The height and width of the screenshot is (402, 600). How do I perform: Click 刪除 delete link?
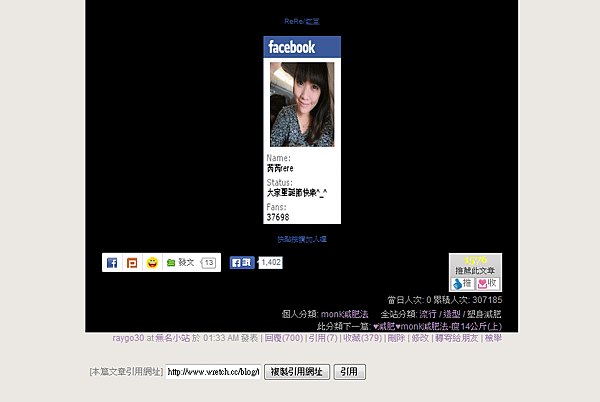click(396, 338)
